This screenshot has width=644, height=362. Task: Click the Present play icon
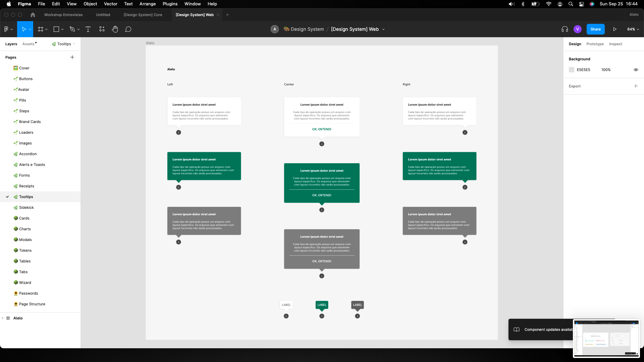tap(615, 29)
